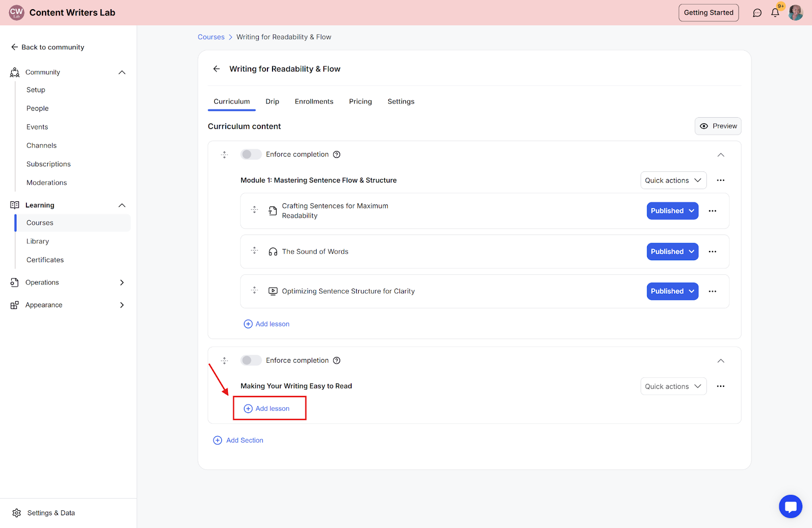Collapse the Making Your Writing section chevron

[721, 361]
